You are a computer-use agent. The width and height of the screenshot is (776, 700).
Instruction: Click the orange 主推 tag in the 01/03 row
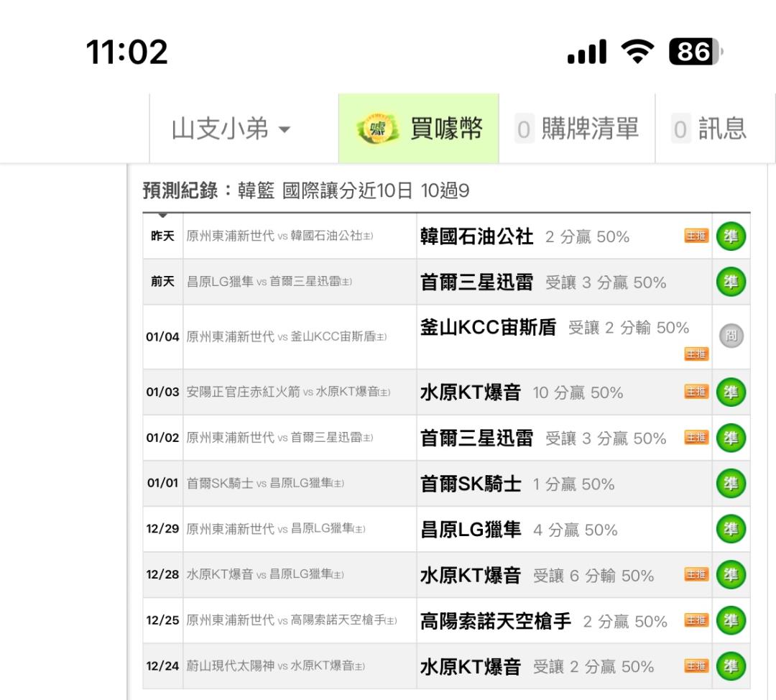click(x=696, y=392)
